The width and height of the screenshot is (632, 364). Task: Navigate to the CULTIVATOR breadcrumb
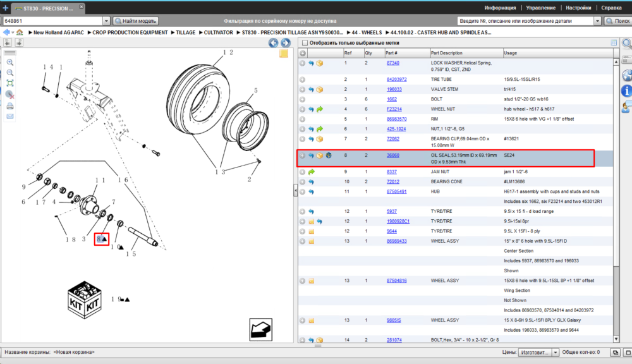tap(218, 32)
